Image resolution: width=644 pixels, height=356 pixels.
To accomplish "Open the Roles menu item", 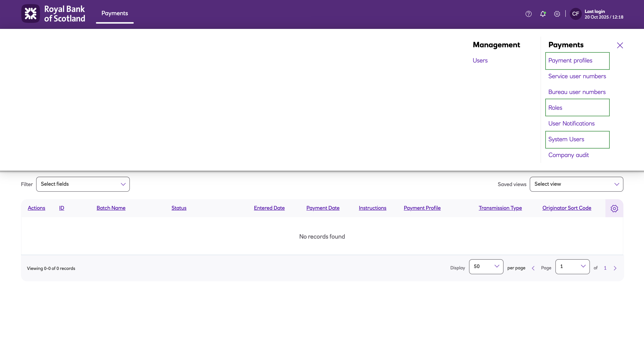I will [x=555, y=108].
